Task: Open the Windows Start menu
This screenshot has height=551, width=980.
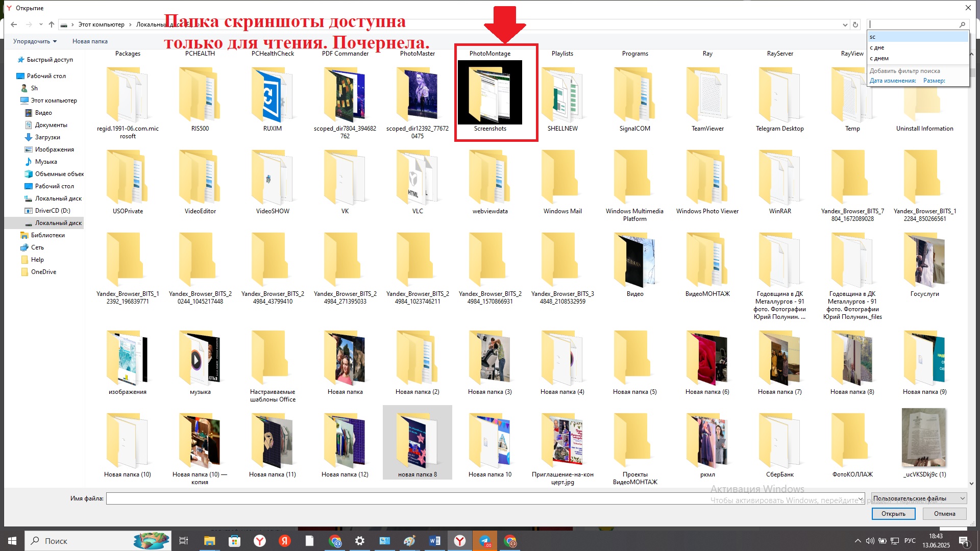Action: [12, 541]
